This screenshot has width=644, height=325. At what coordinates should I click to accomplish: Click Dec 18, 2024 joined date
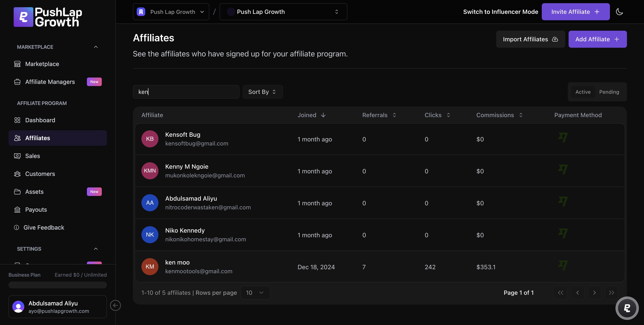point(316,267)
